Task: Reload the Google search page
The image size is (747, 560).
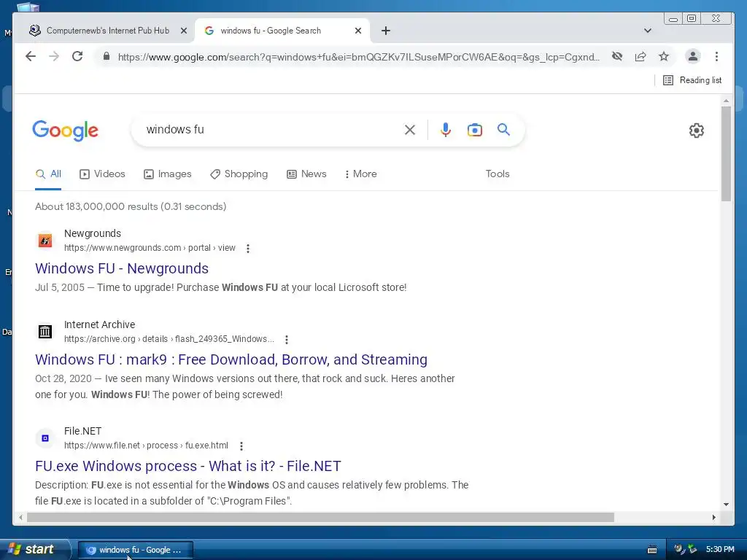Action: click(77, 57)
